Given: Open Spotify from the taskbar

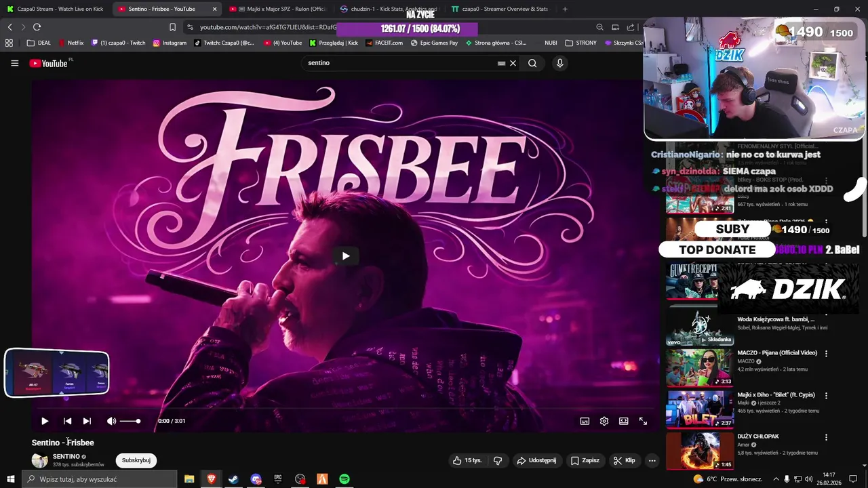Looking at the screenshot, I should (344, 479).
